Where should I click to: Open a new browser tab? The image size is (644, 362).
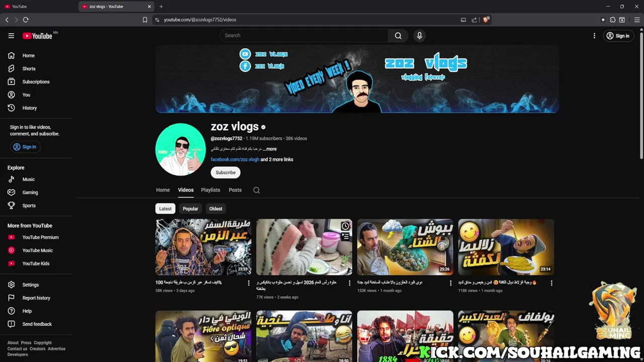161,7
